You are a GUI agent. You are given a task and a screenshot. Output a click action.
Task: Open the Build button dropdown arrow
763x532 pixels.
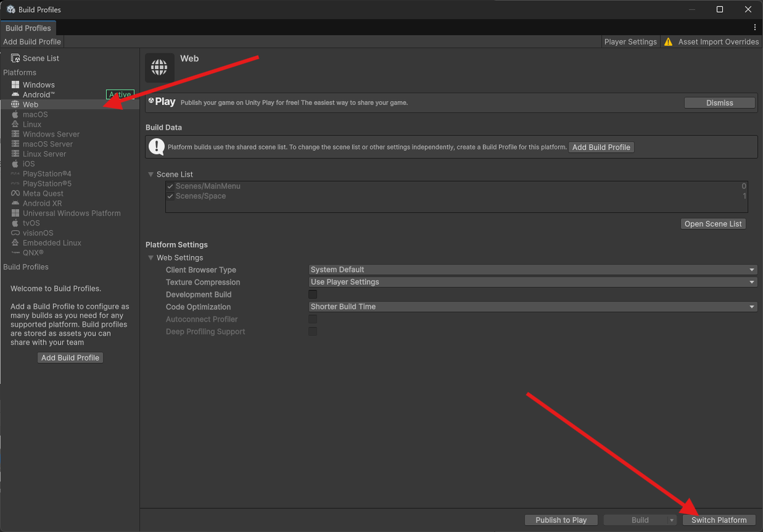(x=671, y=520)
